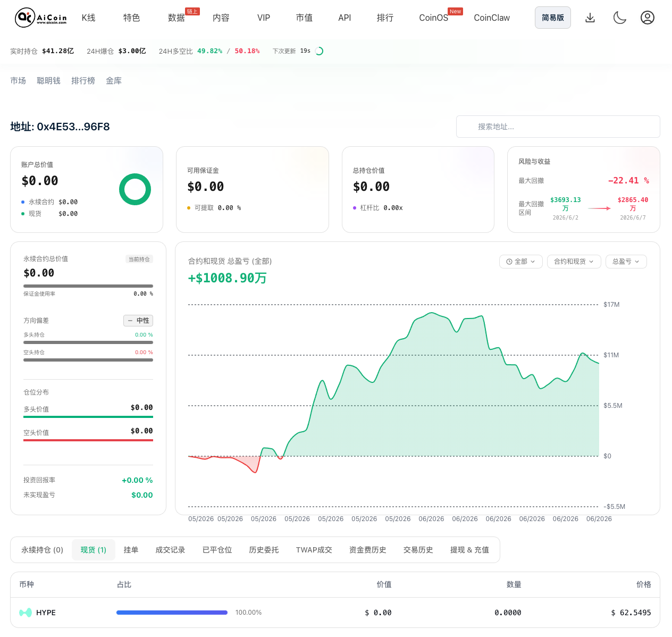
Task: Select the 排行榜 sub-navigation tab
Action: click(x=83, y=80)
